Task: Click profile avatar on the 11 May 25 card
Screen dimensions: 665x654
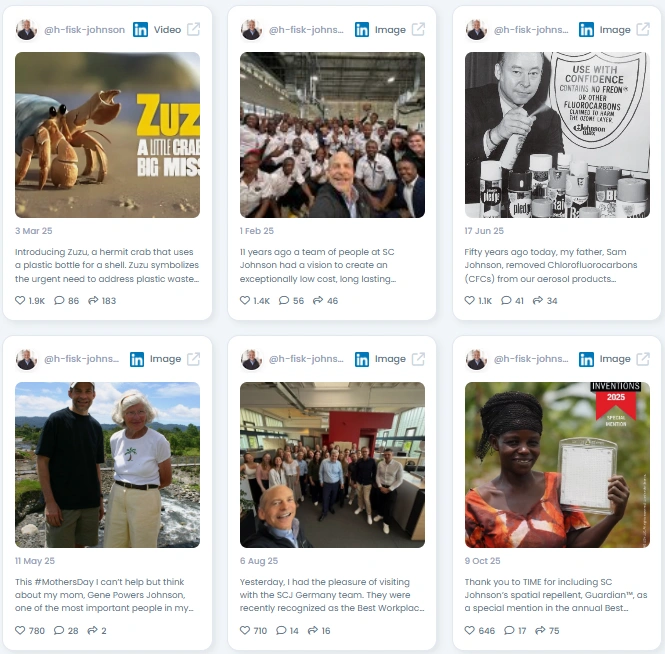Action: (26, 359)
